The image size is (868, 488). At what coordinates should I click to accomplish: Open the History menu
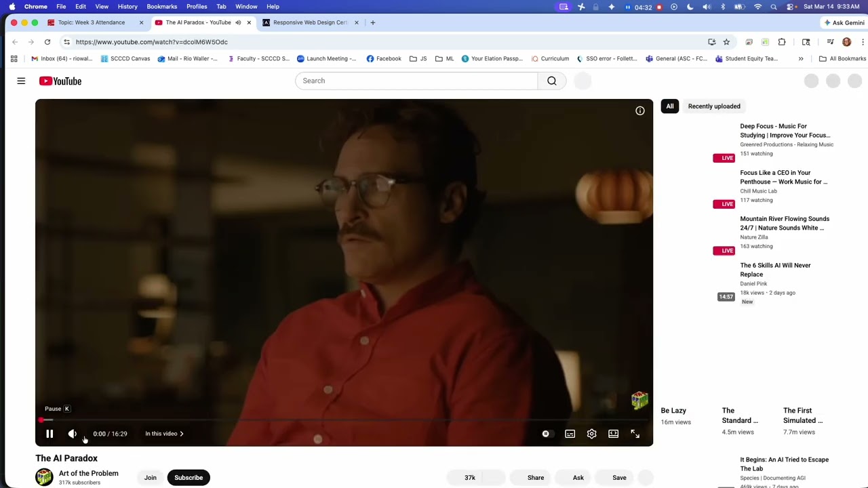tap(127, 7)
